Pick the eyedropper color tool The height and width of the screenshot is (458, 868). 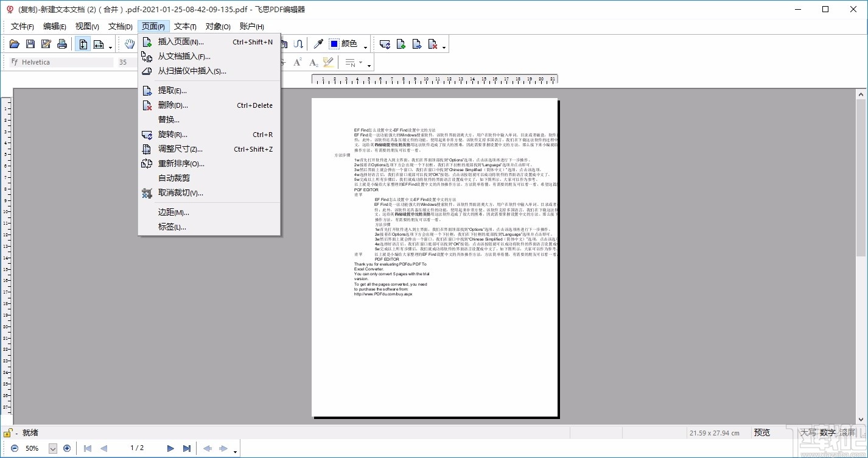pos(318,44)
